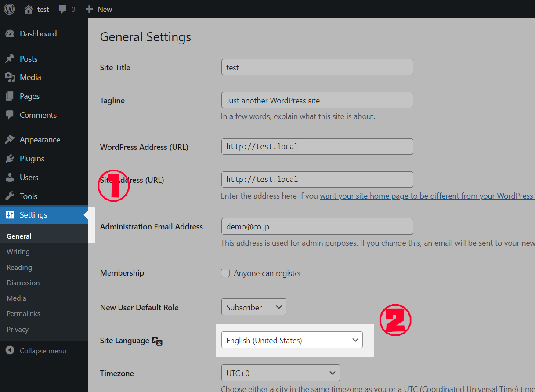Open the Appearance menu
This screenshot has height=392, width=535.
(40, 140)
